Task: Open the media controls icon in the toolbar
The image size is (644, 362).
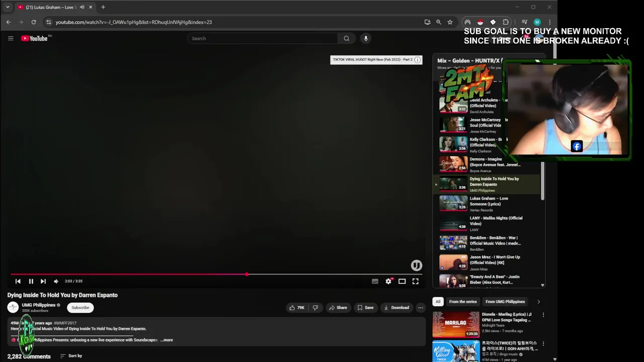Action: 524,22
